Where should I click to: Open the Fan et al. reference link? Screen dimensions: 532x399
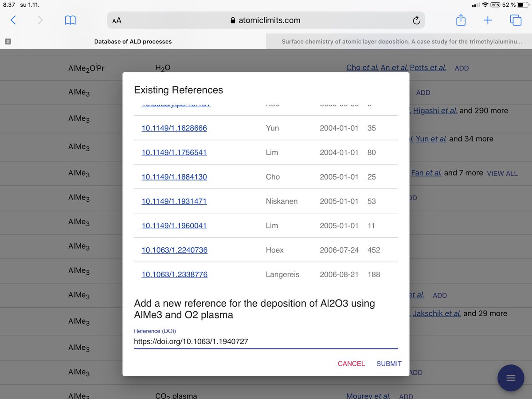point(426,173)
